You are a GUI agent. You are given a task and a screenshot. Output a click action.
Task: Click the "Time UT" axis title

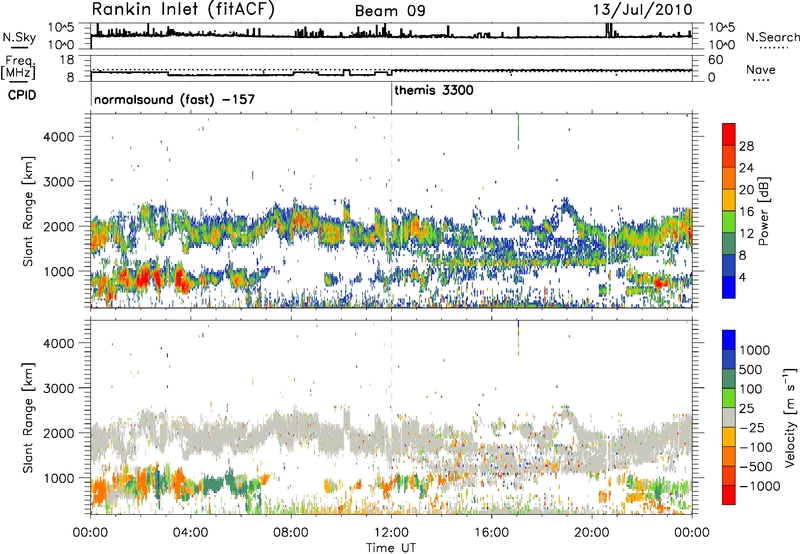[x=391, y=547]
